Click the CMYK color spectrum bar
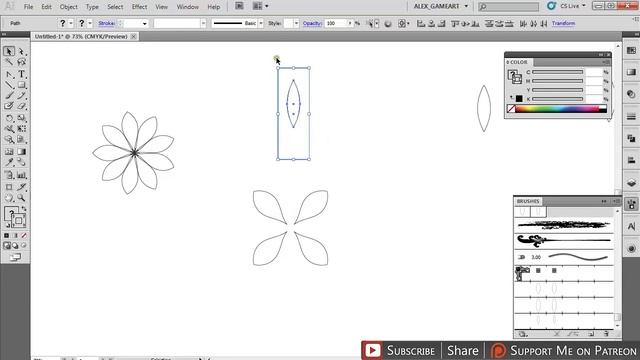Image resolution: width=640 pixels, height=360 pixels. [x=557, y=109]
